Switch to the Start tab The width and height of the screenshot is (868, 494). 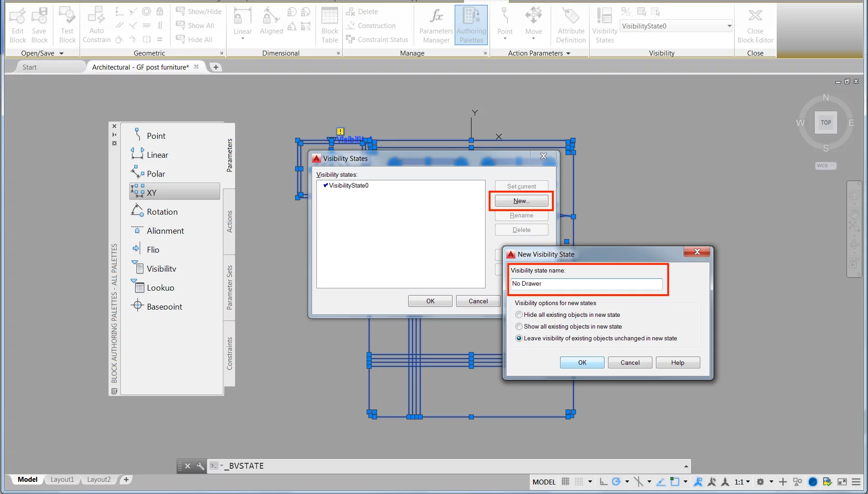coord(29,66)
